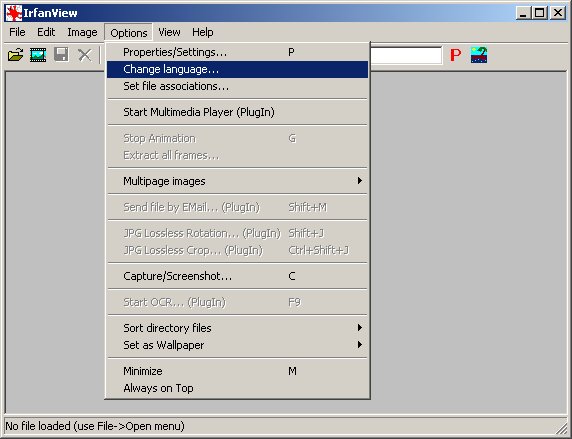Choose Set file associations
This screenshot has height=439, width=572.
[x=237, y=86]
